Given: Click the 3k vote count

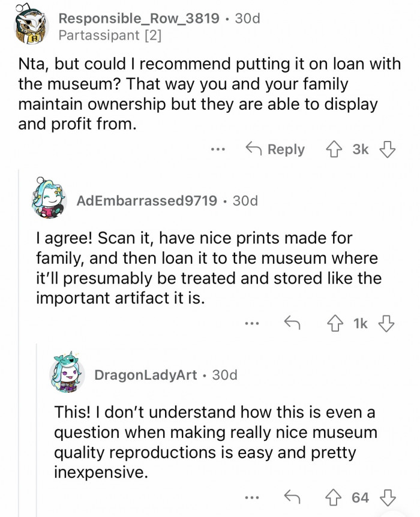Looking at the screenshot, I should [x=362, y=149].
